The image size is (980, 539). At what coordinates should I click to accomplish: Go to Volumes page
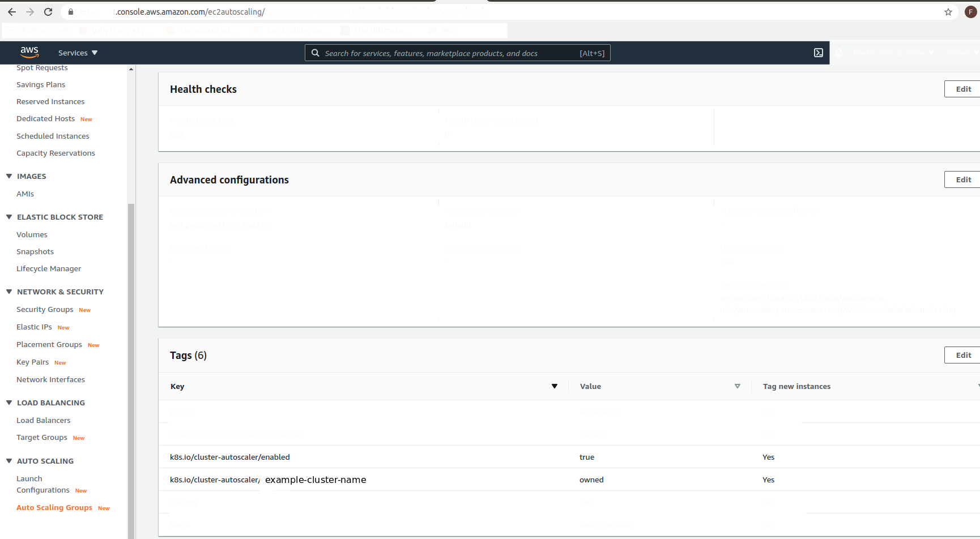tap(32, 234)
